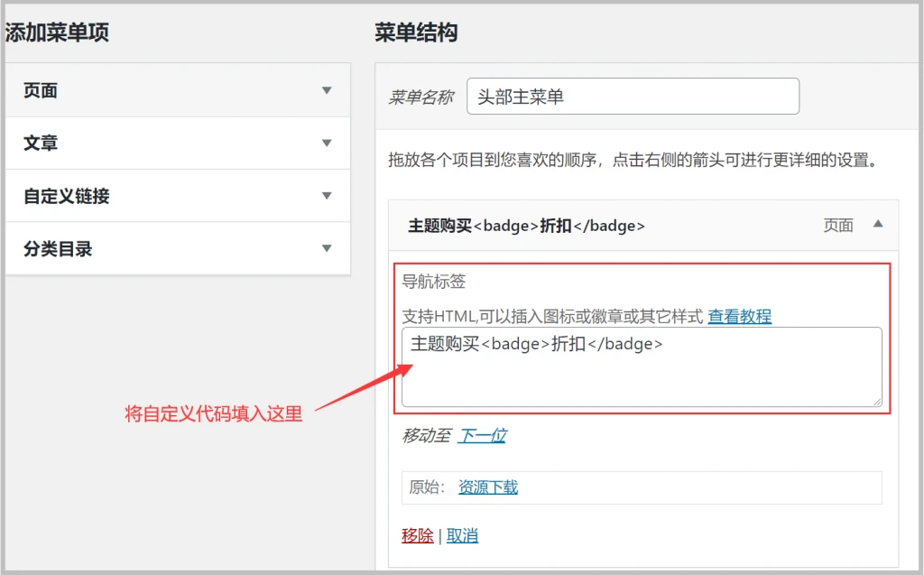Click inside the navigation label textarea
This screenshot has height=575, width=924.
[641, 366]
